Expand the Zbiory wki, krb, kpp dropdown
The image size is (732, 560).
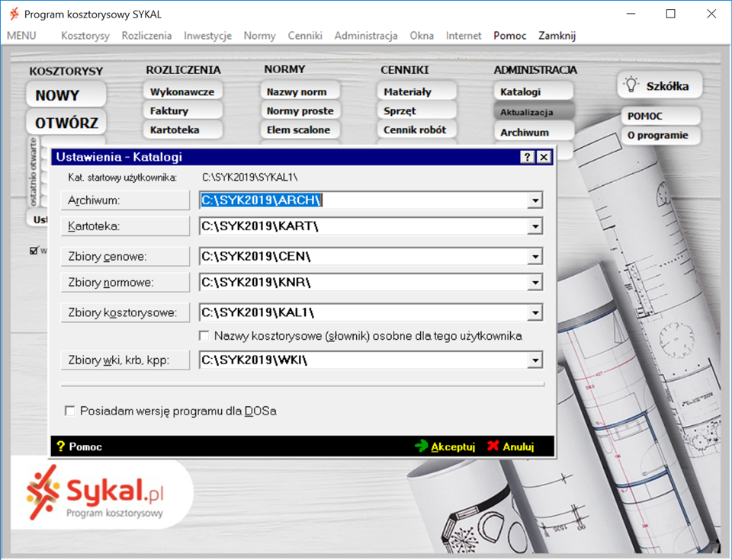535,360
